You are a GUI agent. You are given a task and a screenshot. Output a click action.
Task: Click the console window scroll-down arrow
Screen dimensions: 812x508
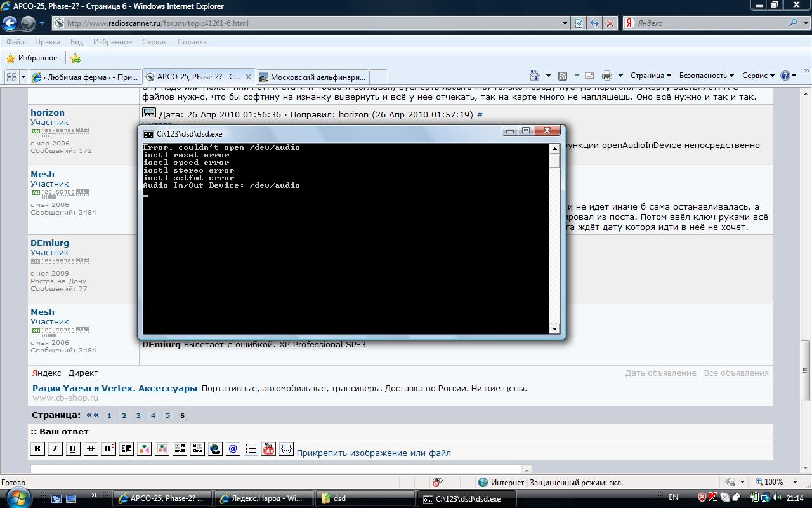tap(554, 328)
